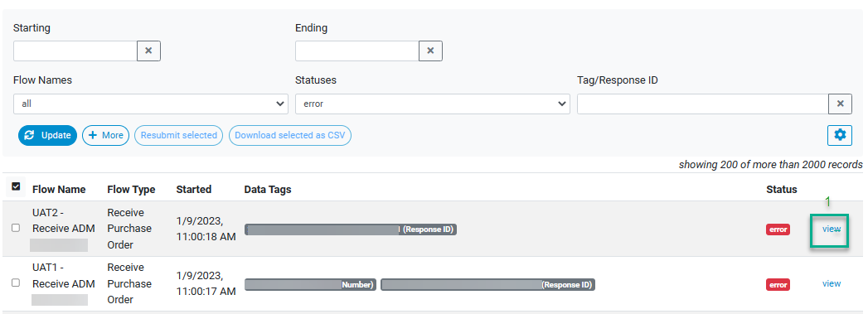Clear the Ending date field
The height and width of the screenshot is (314, 868).
point(430,51)
